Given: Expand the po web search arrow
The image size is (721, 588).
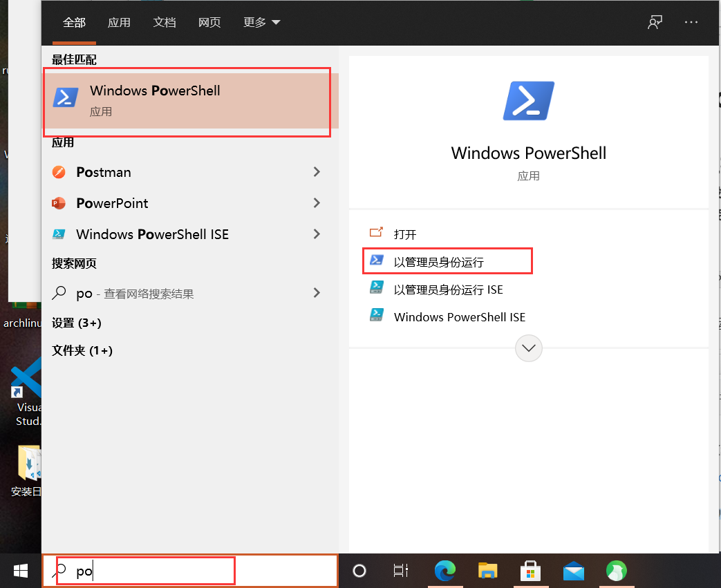Looking at the screenshot, I should point(317,293).
